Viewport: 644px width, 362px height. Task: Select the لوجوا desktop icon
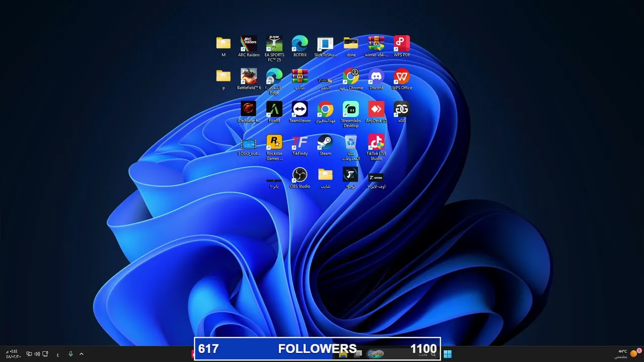[x=351, y=178]
